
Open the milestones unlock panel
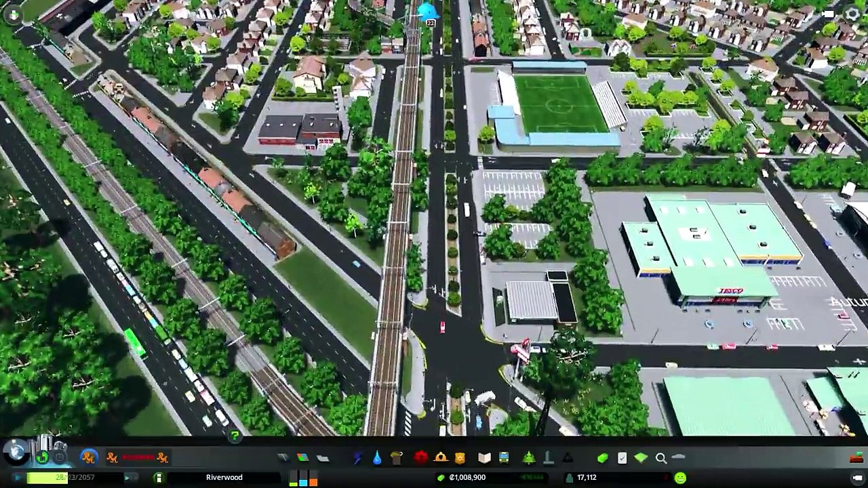click(x=16, y=453)
